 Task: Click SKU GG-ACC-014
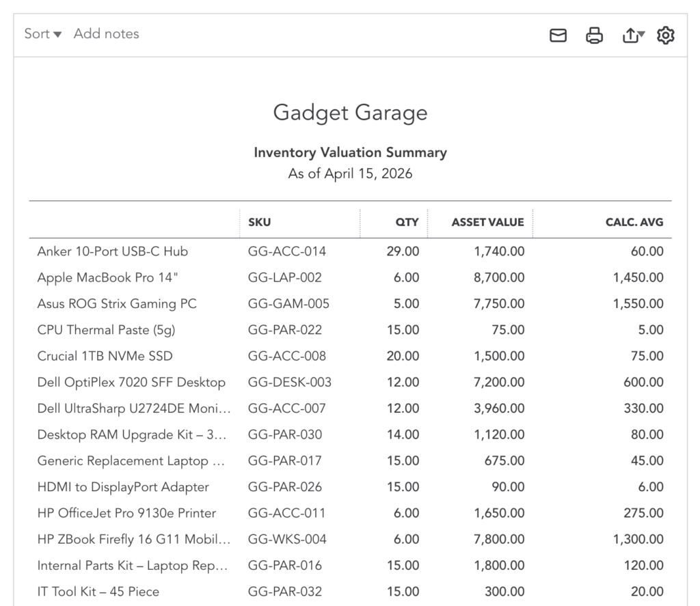[287, 251]
